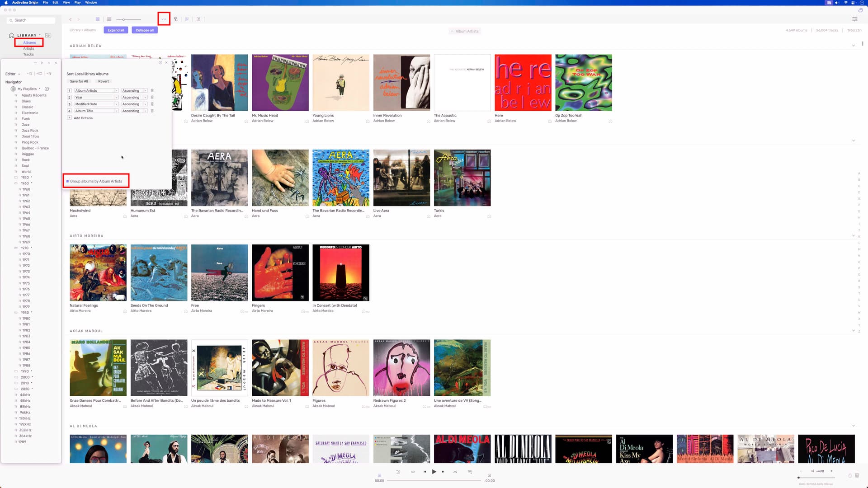The height and width of the screenshot is (488, 868).
Task: Collapse the Adrian Belew artist group
Action: tap(854, 46)
